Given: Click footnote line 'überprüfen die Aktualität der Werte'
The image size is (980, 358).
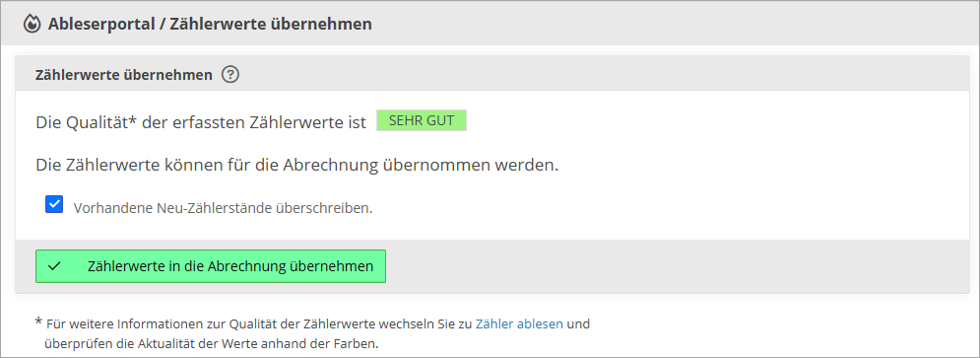Looking at the screenshot, I should [212, 343].
